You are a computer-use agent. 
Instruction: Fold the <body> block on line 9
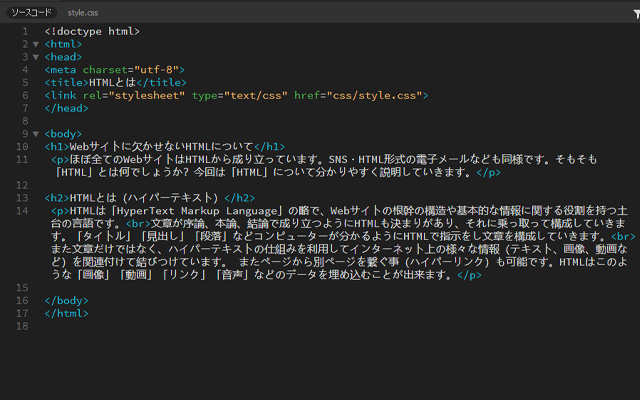(x=36, y=134)
